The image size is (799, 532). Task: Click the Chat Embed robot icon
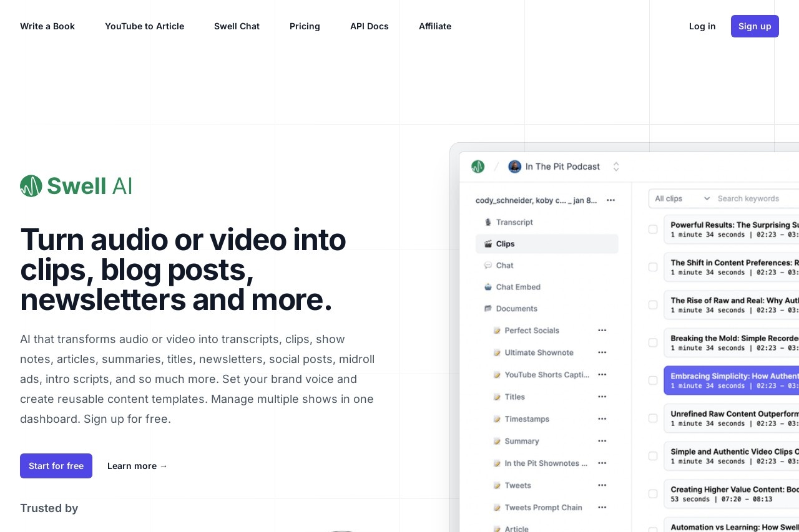click(x=488, y=287)
